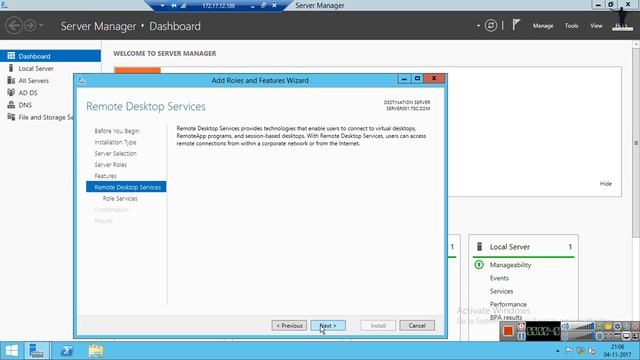Hide the welcome tile via Hide link
The height and width of the screenshot is (360, 640).
[606, 184]
